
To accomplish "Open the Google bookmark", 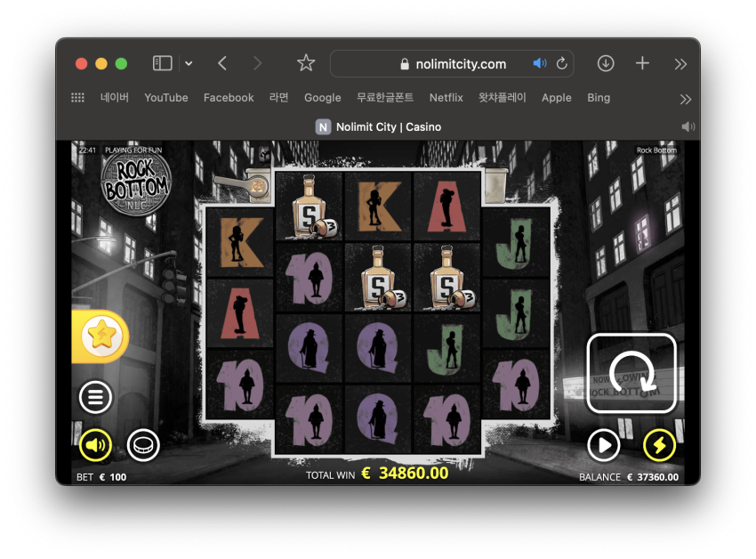I will 323,98.
